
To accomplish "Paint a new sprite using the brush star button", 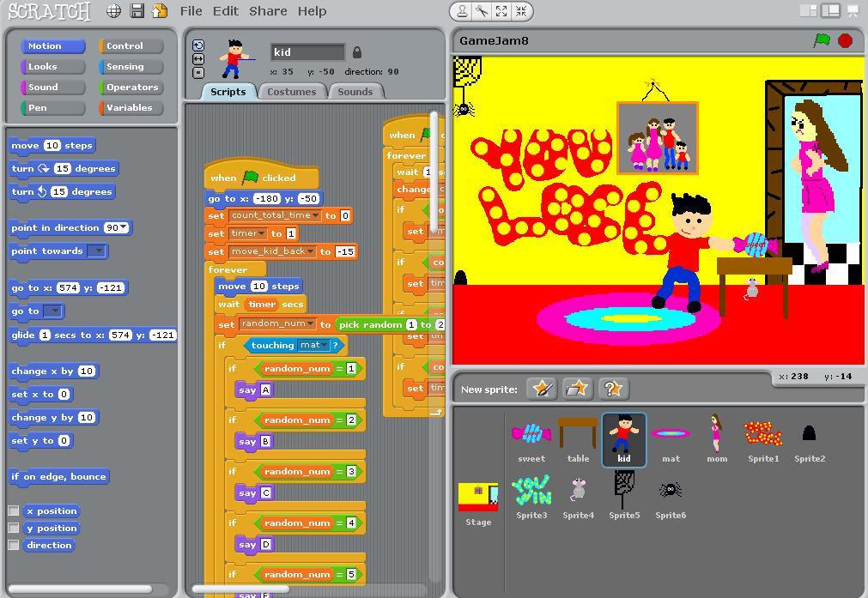I will pyautogui.click(x=543, y=389).
